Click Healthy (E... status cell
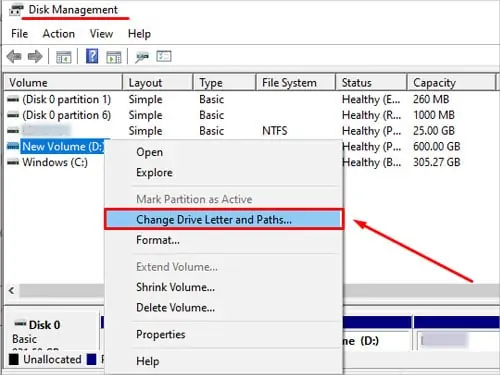 click(x=371, y=99)
